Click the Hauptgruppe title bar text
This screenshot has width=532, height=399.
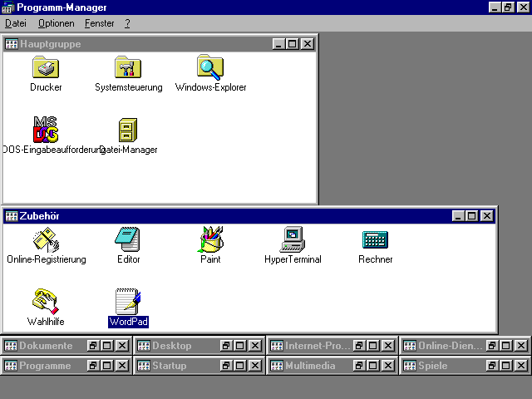(50, 44)
